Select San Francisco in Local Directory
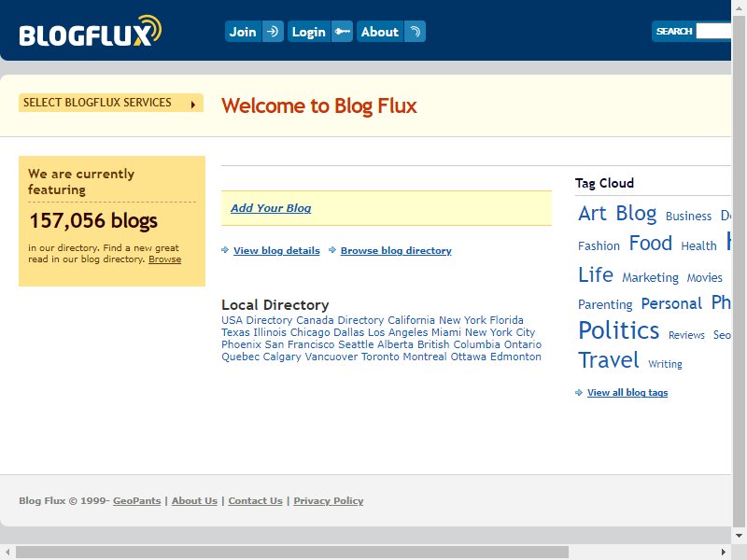 coord(300,344)
